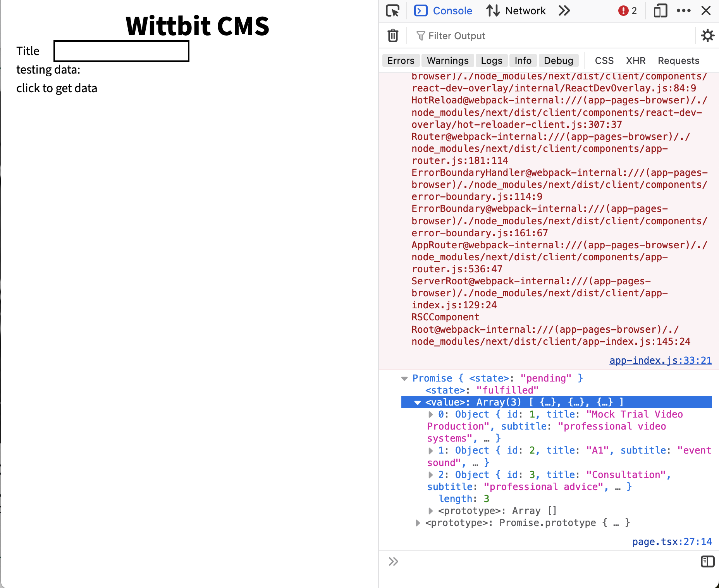The width and height of the screenshot is (719, 588).
Task: Switch to the Console tab
Action: tap(443, 11)
